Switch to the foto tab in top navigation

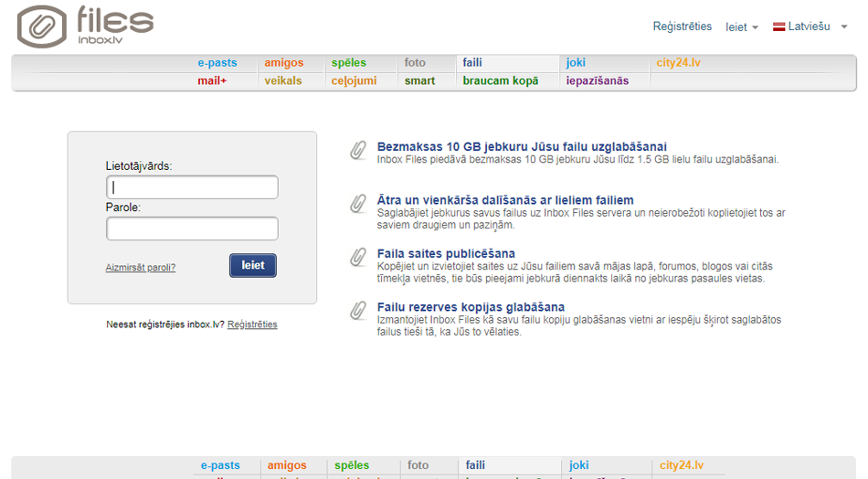click(415, 63)
